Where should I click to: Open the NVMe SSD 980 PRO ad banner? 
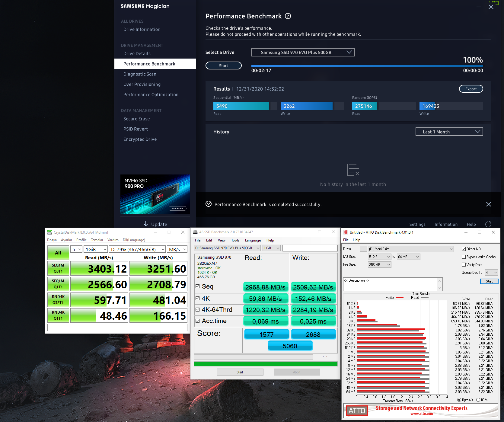(155, 194)
